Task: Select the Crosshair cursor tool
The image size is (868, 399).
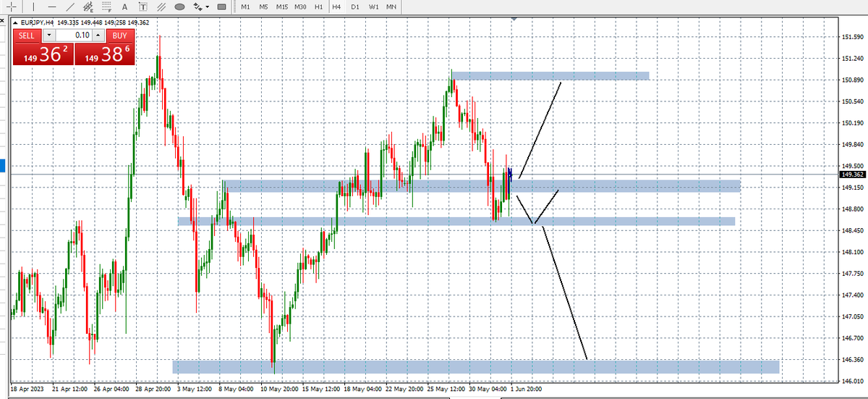Action: click(12, 7)
